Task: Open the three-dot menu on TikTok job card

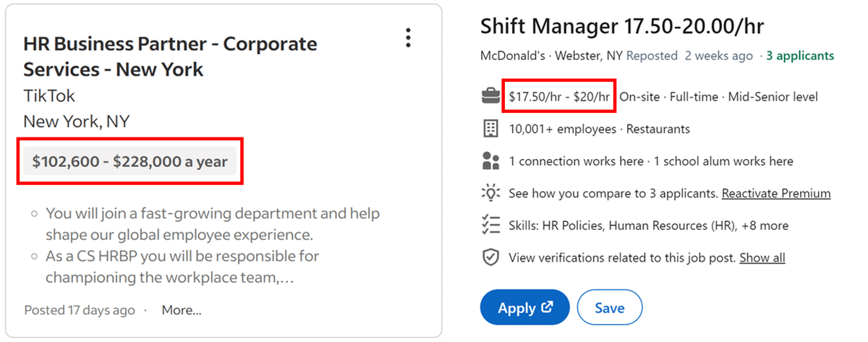Action: 409,37
